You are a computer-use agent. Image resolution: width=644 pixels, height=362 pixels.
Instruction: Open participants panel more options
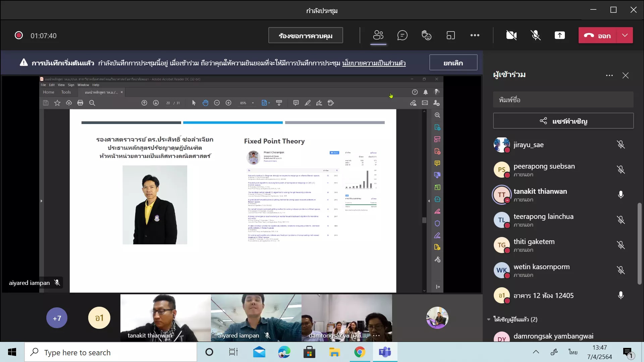pyautogui.click(x=609, y=75)
